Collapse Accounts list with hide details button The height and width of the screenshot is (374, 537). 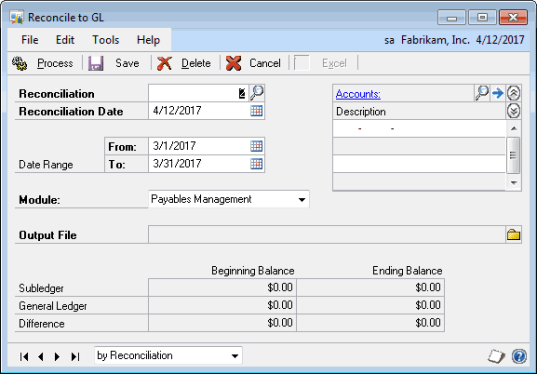(513, 93)
